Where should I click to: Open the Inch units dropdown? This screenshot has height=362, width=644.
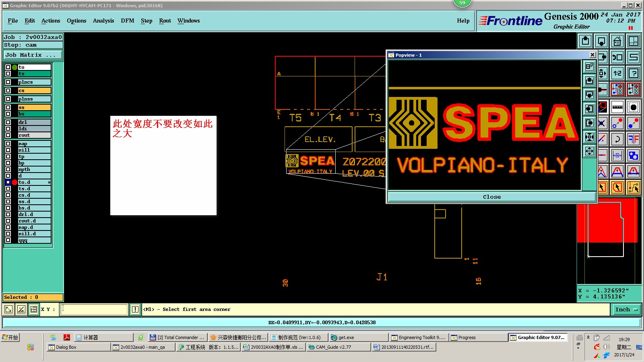pyautogui.click(x=627, y=309)
